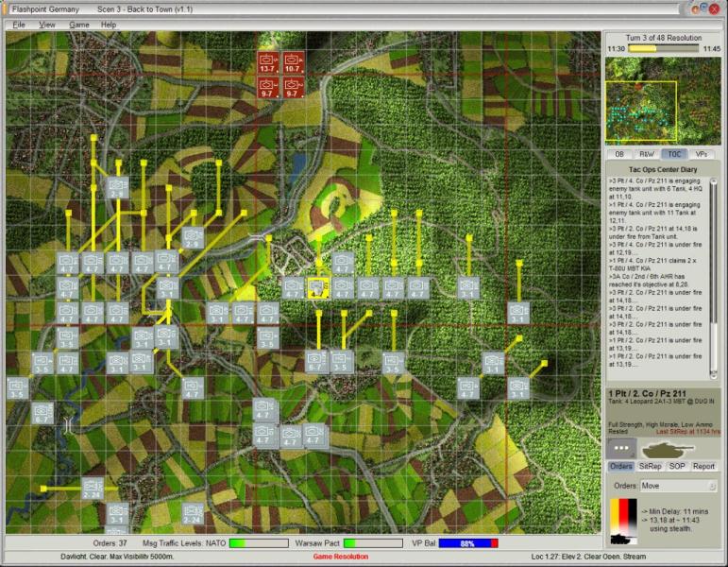The height and width of the screenshot is (567, 728).
Task: Switch to the OB tab
Action: [x=620, y=153]
